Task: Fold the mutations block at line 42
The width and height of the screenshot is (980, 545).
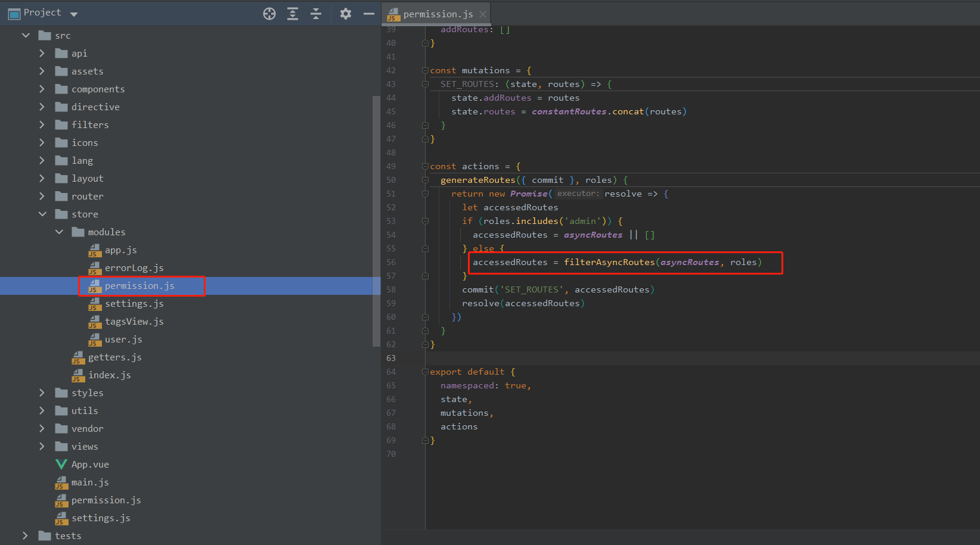Action: click(425, 70)
